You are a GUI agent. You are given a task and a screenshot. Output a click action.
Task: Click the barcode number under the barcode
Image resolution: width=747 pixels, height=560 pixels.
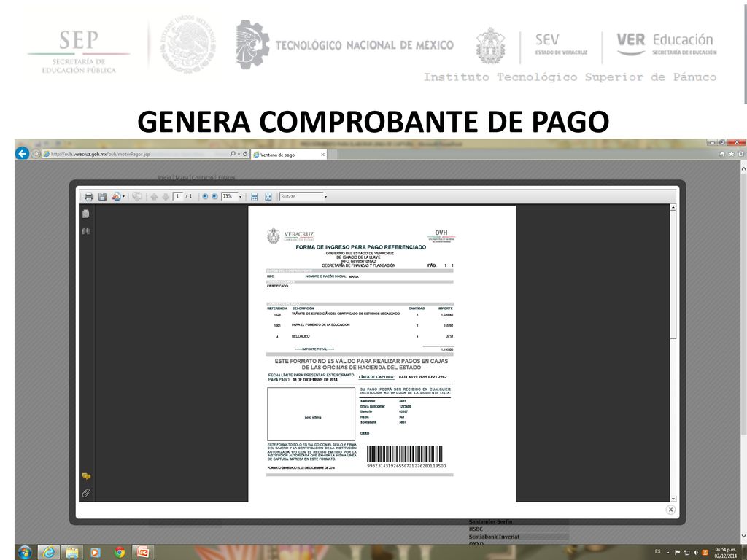click(x=406, y=466)
